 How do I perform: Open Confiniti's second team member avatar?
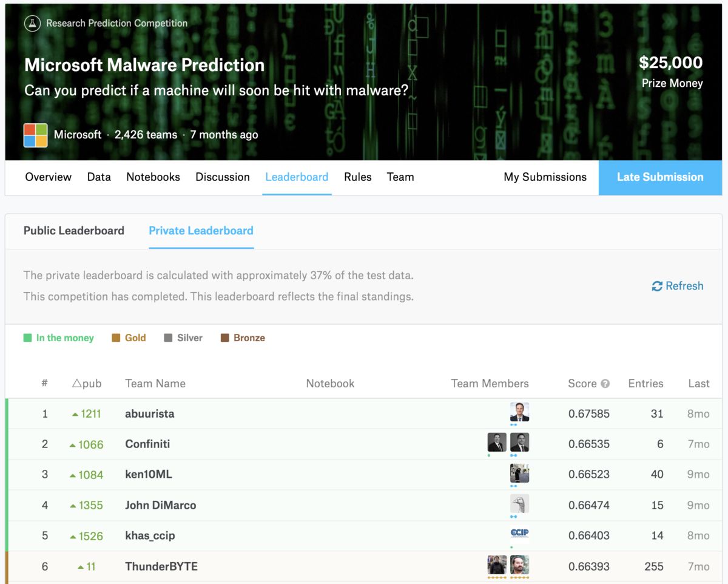click(x=519, y=443)
